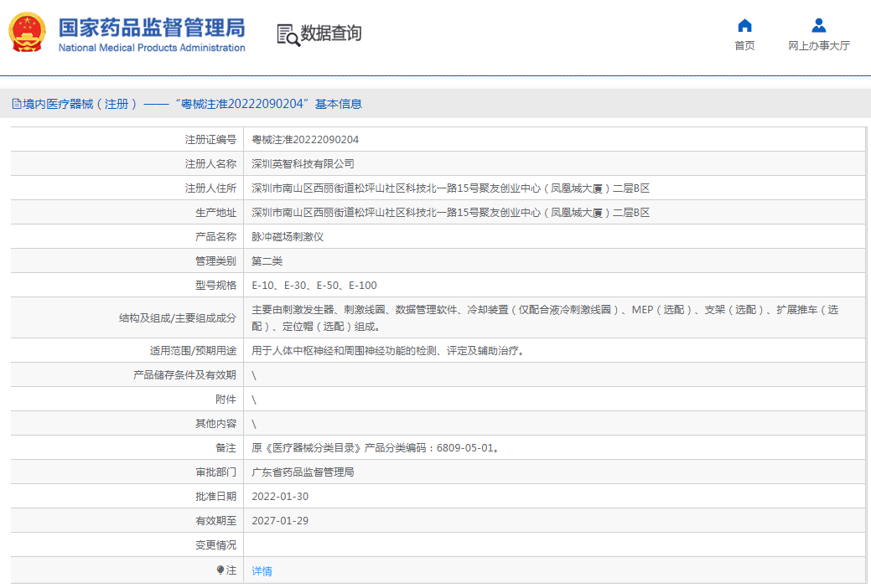Click the 型号规格 row label
The width and height of the screenshot is (871, 588).
(x=215, y=286)
